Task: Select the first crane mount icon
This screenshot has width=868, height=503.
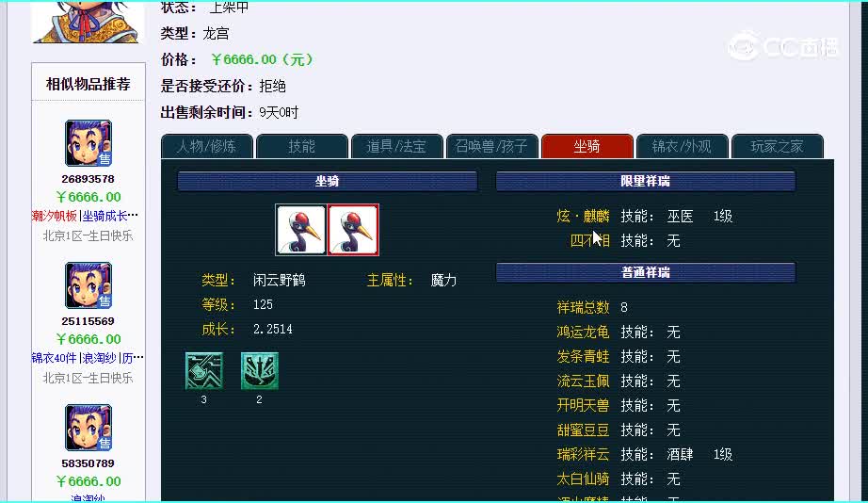Action: (x=300, y=230)
